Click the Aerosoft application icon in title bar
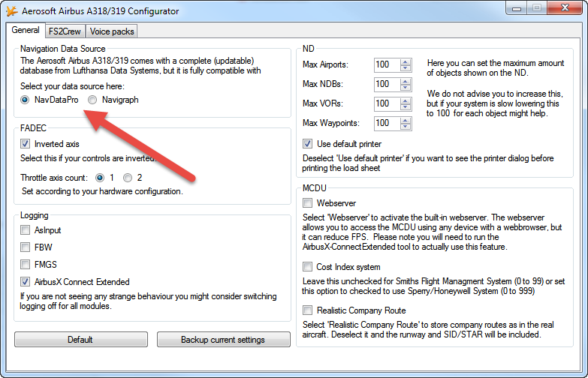 (12, 11)
